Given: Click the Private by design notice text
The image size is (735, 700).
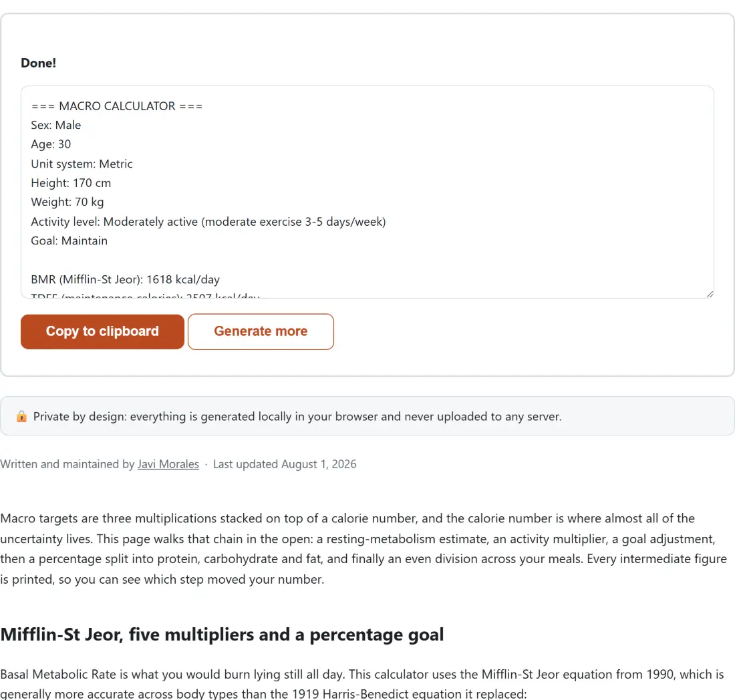Looking at the screenshot, I should [x=297, y=417].
